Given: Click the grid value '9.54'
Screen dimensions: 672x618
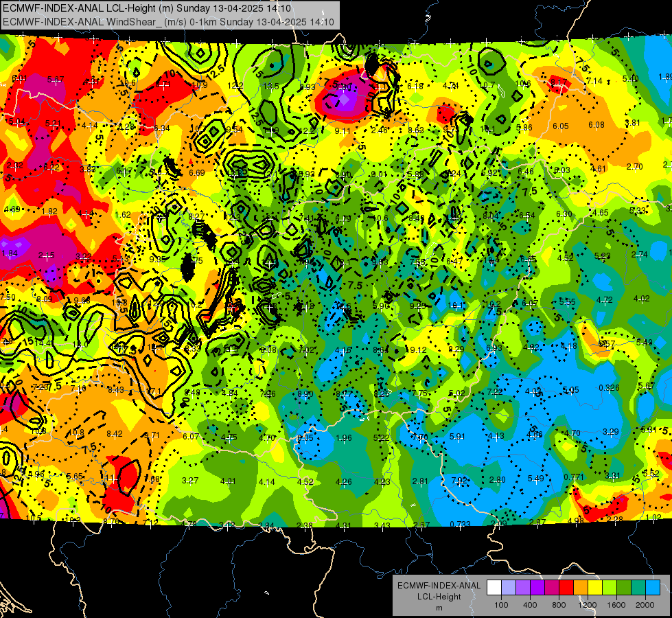Looking at the screenshot, I should coord(235,130).
